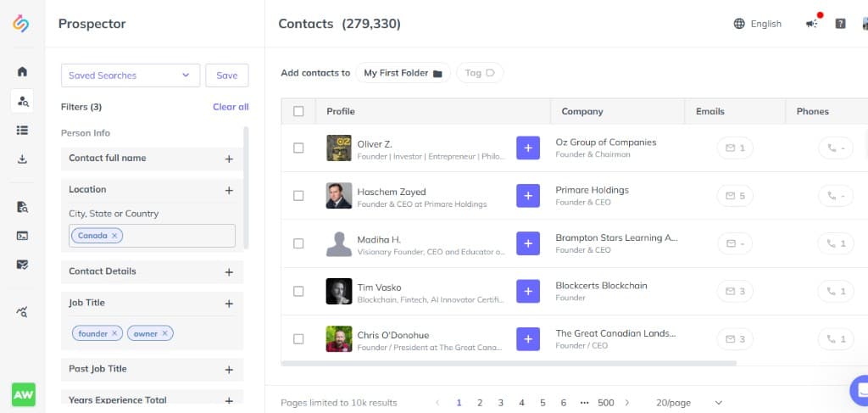
Task: Go to results page 5
Action: click(542, 403)
